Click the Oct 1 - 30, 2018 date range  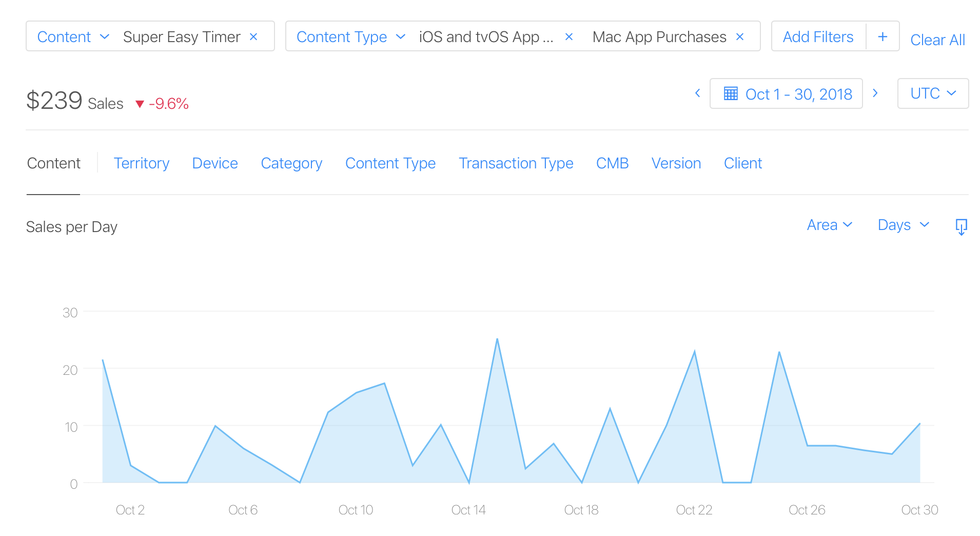(798, 93)
